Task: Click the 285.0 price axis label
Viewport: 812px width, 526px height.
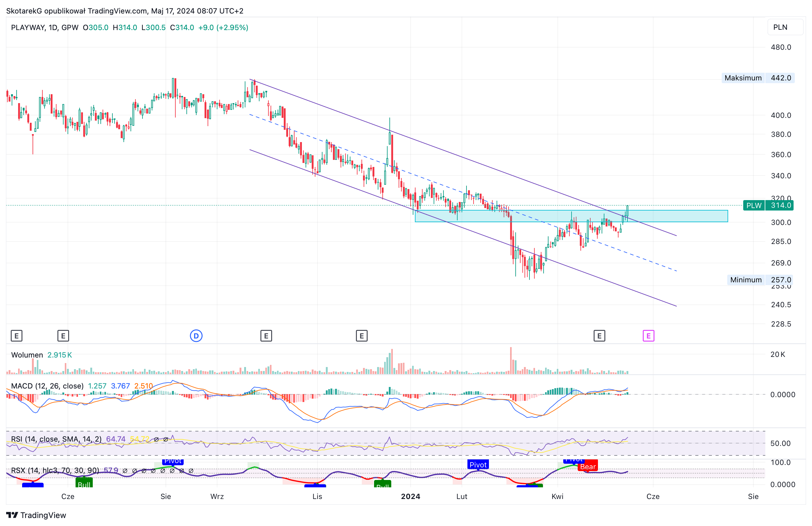Action: pos(781,241)
